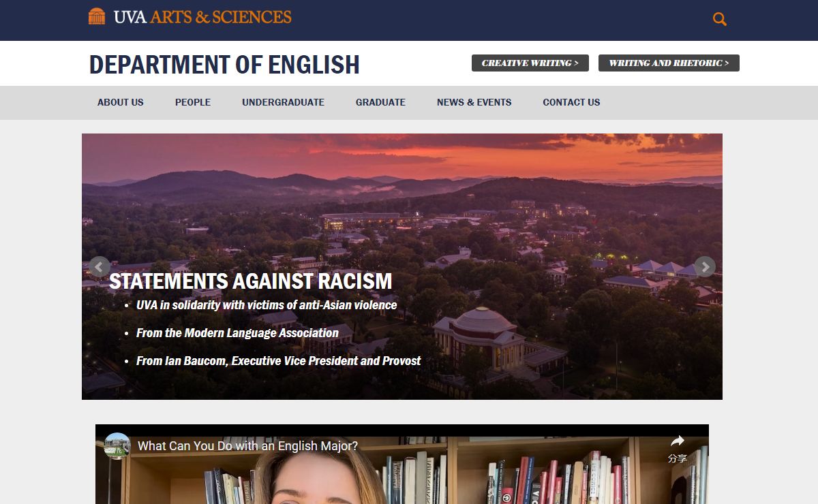Open UVA solidarity anti-Asian violence statement
The width and height of the screenshot is (818, 504).
coord(267,305)
